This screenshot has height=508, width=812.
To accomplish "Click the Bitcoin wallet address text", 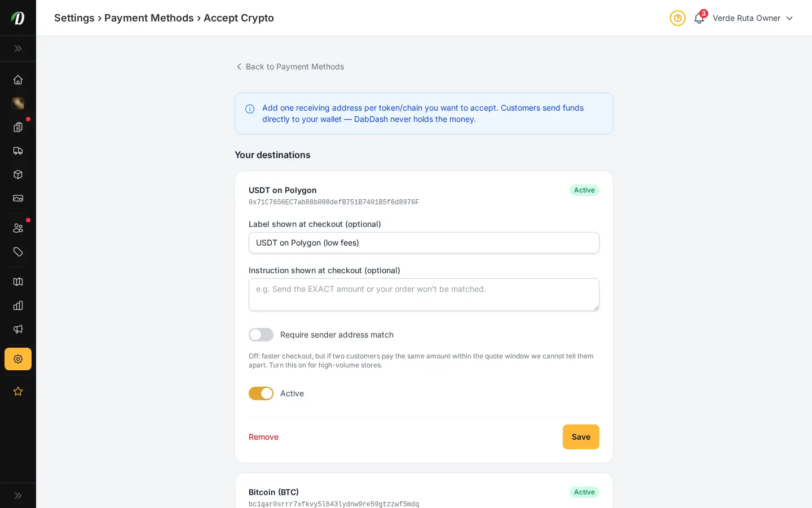I will click(x=334, y=504).
